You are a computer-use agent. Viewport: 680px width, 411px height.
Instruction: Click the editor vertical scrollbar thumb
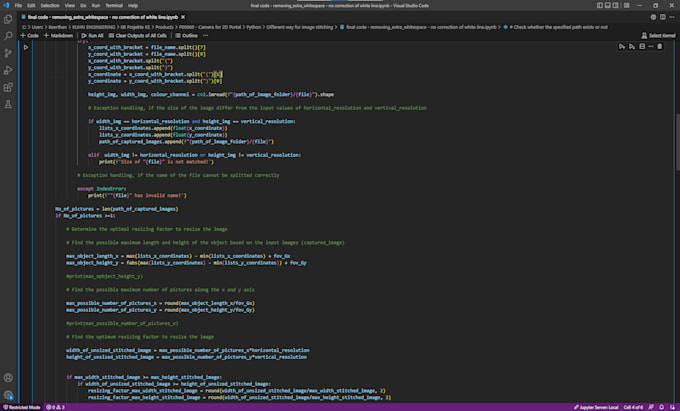click(677, 143)
